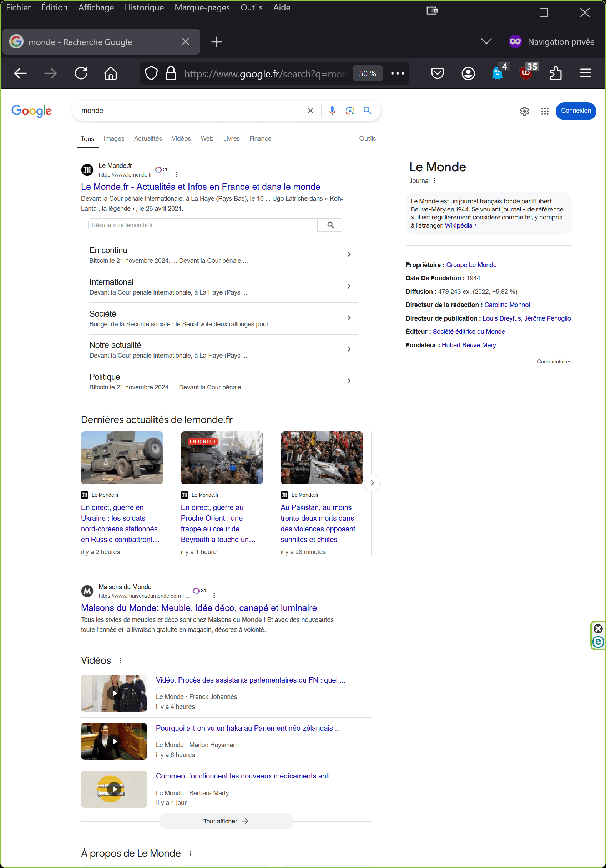
Task: Switch to Finance search tab
Action: (260, 138)
